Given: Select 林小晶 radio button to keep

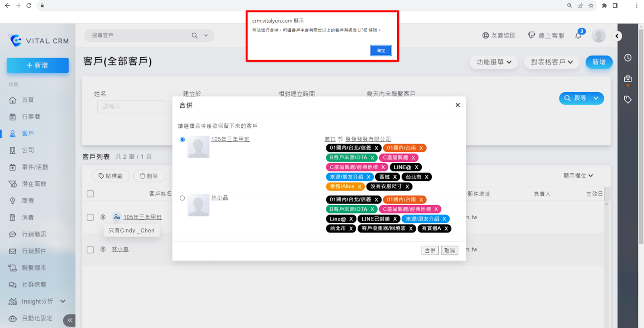Looking at the screenshot, I should click(182, 198).
